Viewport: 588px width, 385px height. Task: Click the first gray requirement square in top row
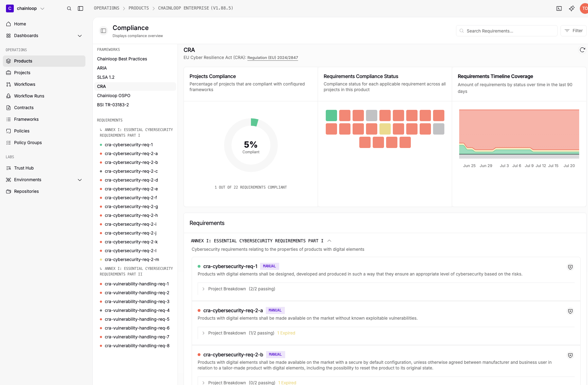(x=372, y=115)
